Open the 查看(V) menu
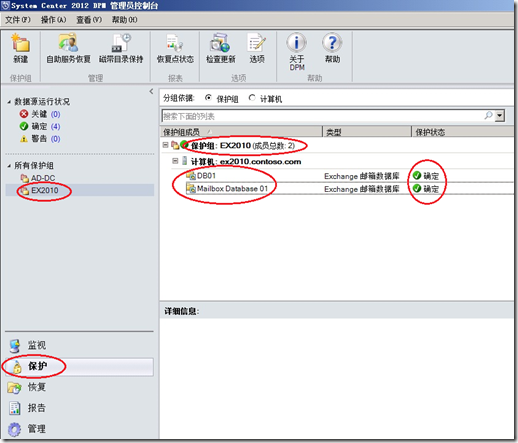 89,20
